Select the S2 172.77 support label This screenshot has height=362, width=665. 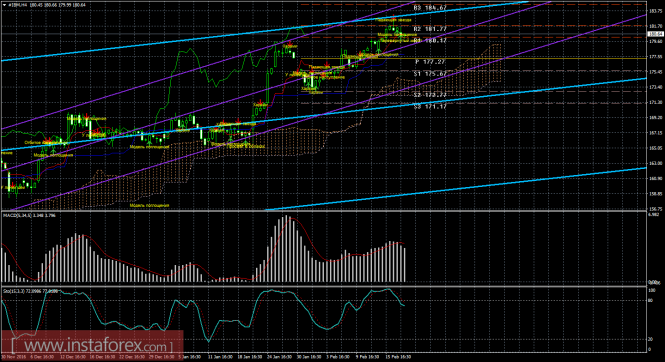(x=430, y=95)
